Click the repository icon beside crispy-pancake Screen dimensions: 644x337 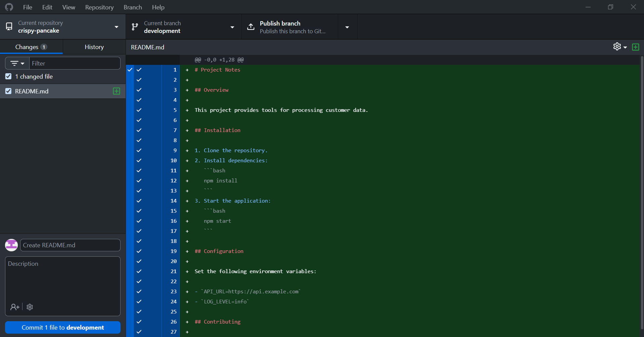9,27
